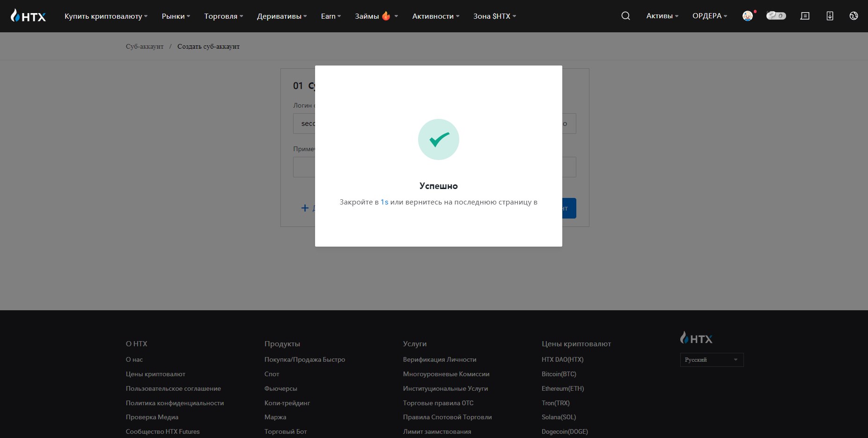Click the Копи-трейдинг footer link

coord(287,403)
